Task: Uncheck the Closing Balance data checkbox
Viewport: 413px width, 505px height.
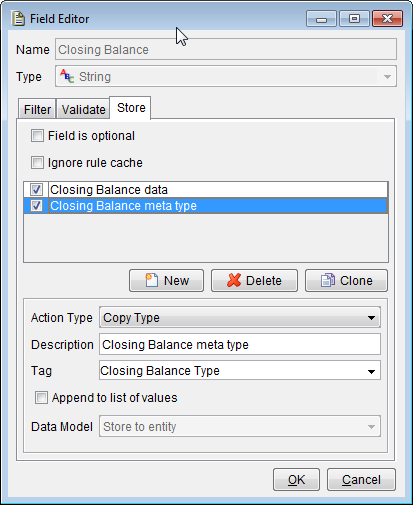Action: (x=36, y=190)
